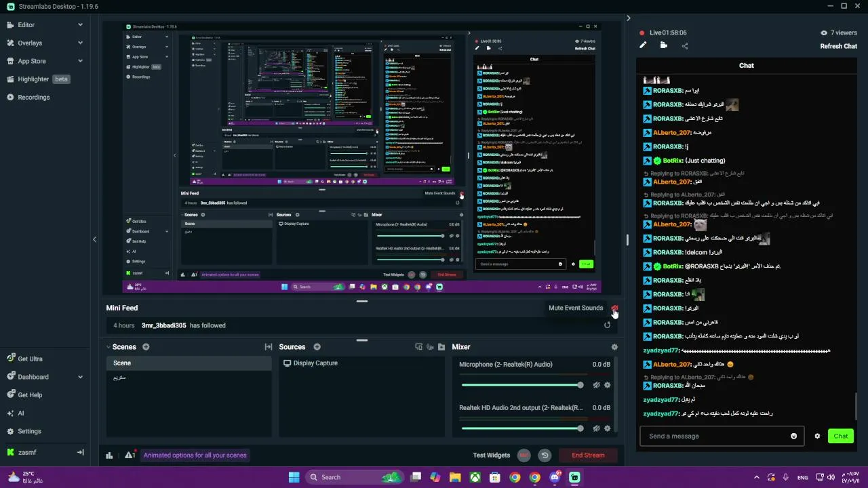Image resolution: width=868 pixels, height=488 pixels.
Task: Mute event sounds speaker icon
Action: [x=614, y=308]
